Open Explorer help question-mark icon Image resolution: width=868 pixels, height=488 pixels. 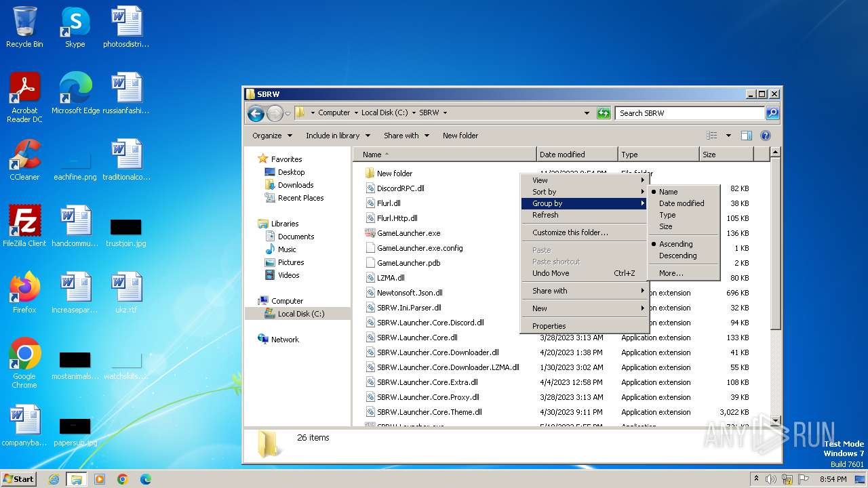click(x=766, y=136)
